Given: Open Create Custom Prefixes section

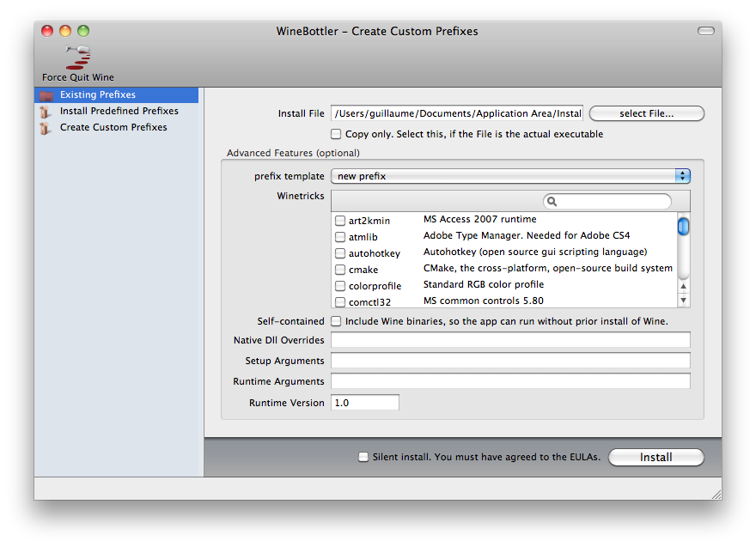Looking at the screenshot, I should click(113, 127).
